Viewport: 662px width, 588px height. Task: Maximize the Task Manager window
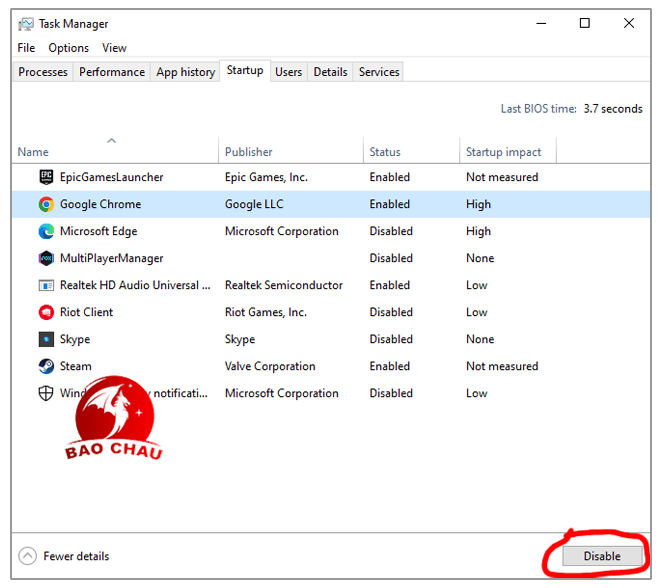coord(585,23)
